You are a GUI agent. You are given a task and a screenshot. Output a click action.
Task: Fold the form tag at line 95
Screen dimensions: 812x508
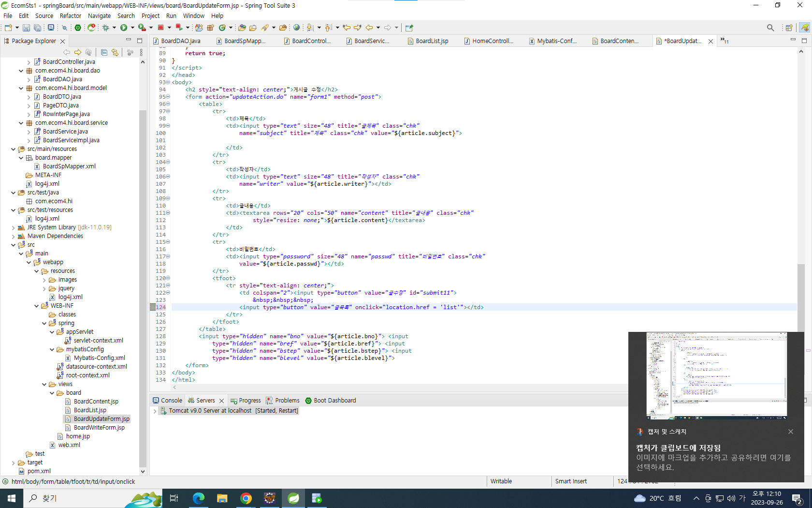[168, 97]
